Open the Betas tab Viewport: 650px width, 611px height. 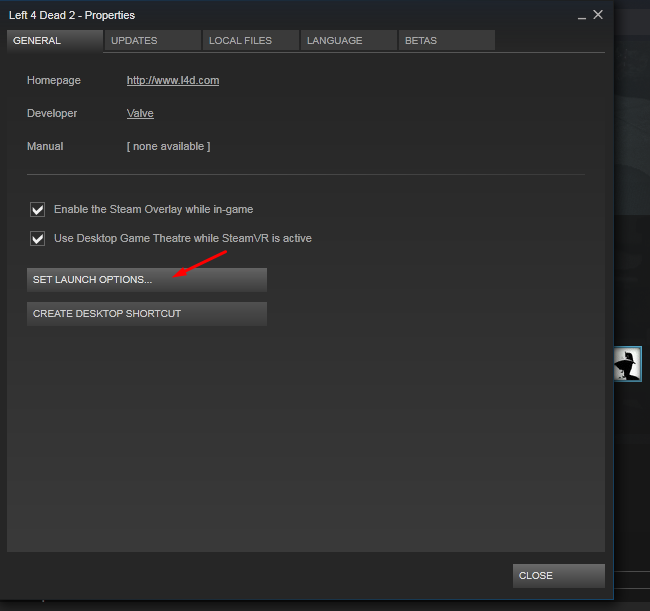pyautogui.click(x=446, y=41)
